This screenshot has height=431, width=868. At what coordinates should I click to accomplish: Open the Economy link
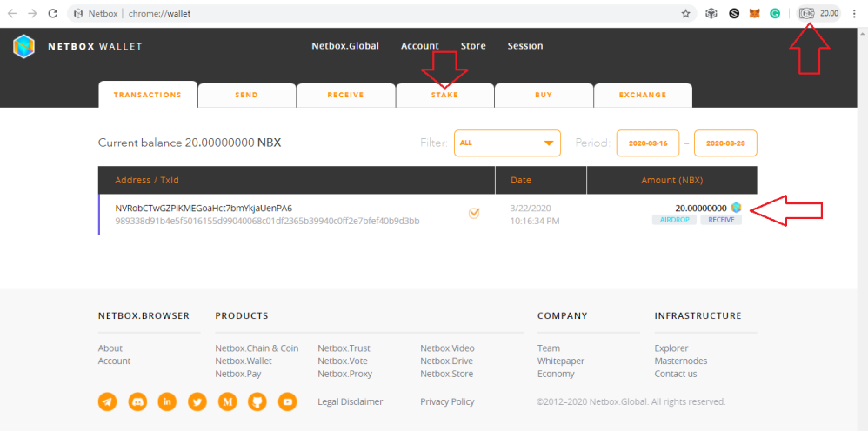coord(556,374)
